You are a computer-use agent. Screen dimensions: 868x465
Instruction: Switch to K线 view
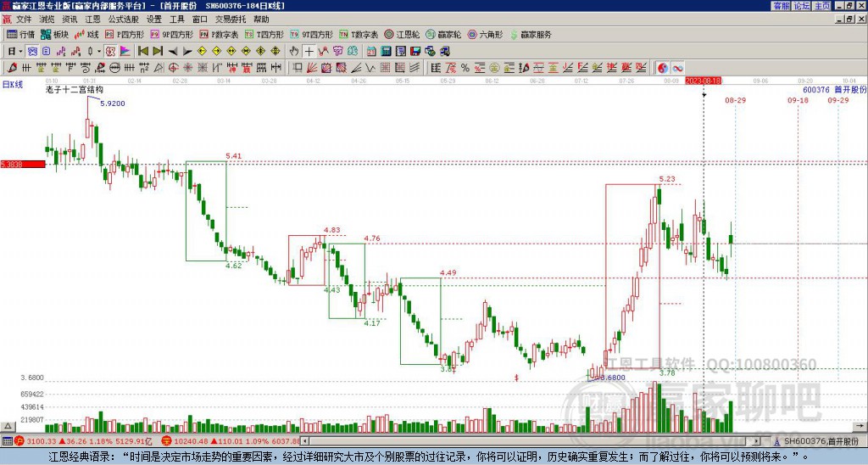click(x=87, y=34)
